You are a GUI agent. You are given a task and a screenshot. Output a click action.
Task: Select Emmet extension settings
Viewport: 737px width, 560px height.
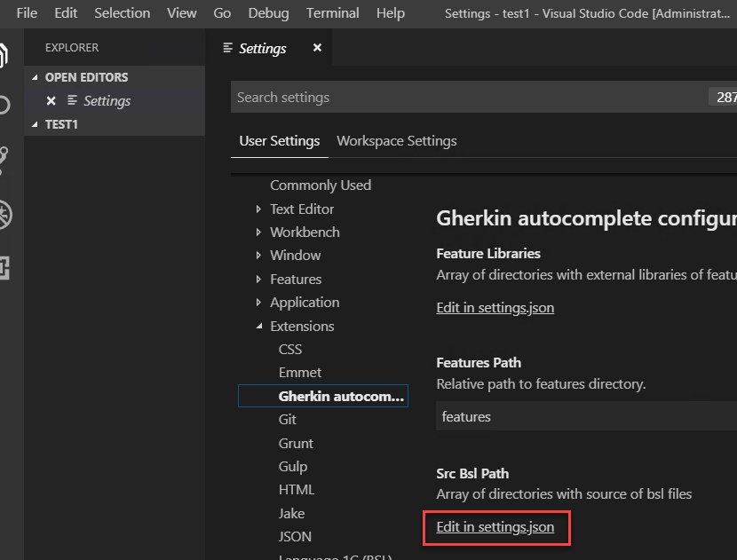[300, 373]
